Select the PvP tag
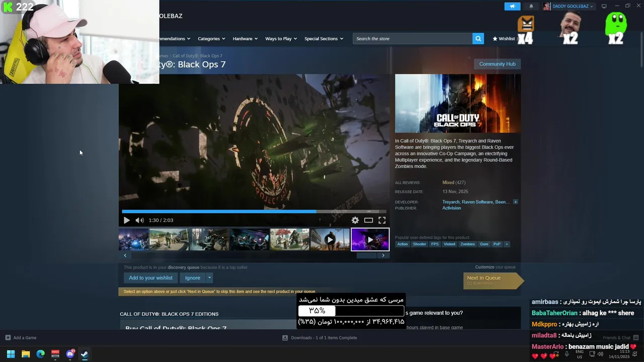Image resolution: width=644 pixels, height=362 pixels. 497,244
